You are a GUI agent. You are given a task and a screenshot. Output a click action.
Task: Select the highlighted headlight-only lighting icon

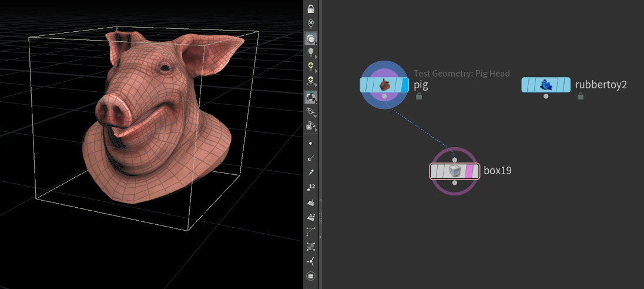click(x=311, y=39)
